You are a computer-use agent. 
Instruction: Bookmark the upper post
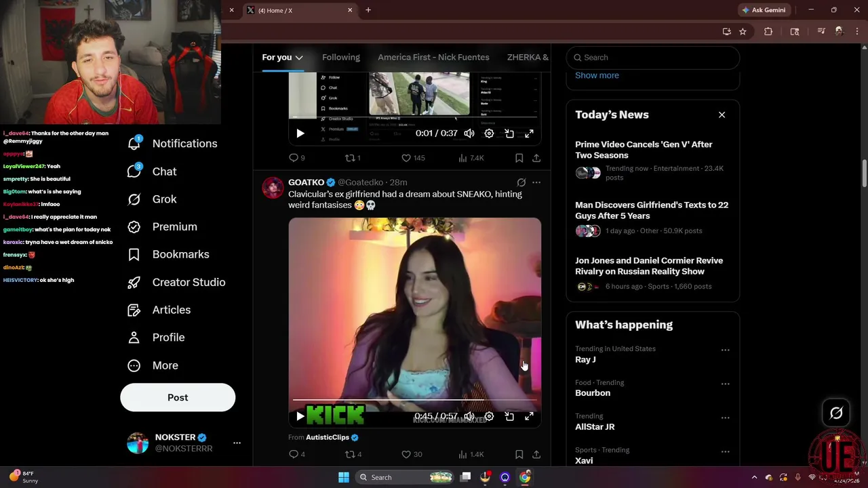point(519,158)
